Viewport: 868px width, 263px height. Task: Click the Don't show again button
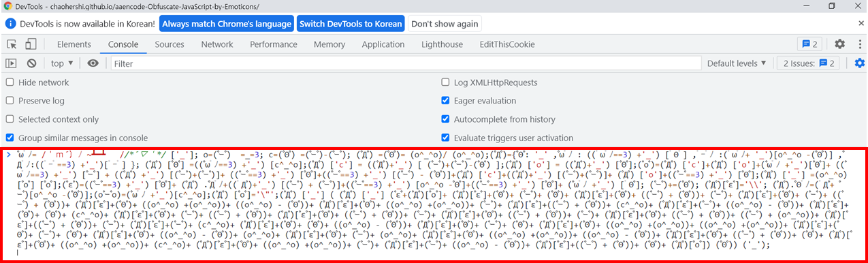click(x=445, y=23)
